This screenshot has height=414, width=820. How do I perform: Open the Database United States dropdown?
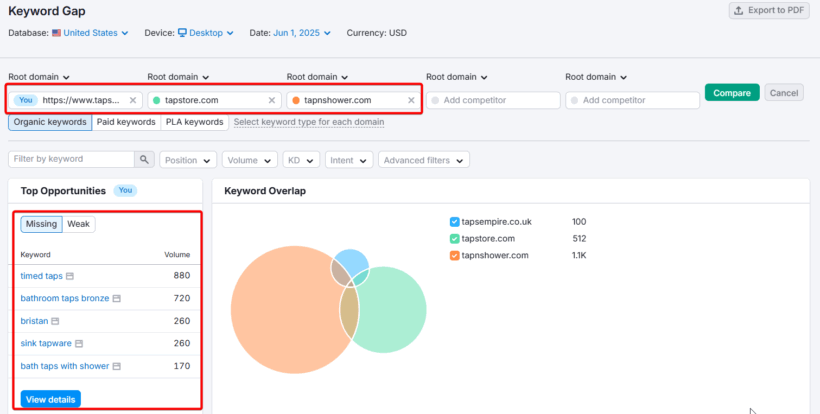pos(90,33)
